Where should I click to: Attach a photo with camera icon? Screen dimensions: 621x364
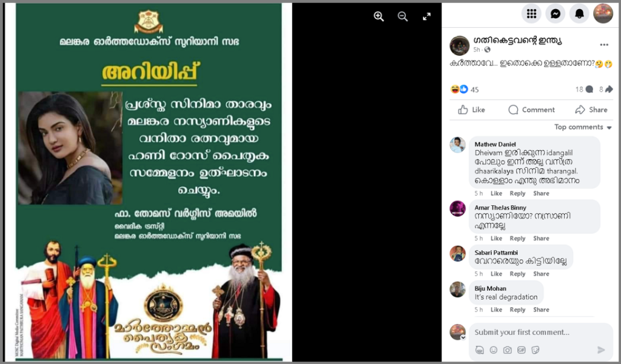tap(508, 349)
